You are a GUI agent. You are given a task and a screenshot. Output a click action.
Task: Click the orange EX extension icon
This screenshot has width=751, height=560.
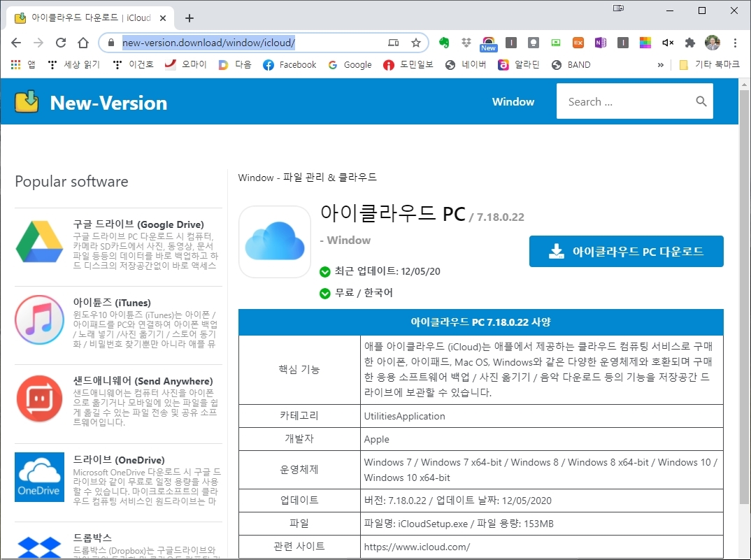point(578,43)
